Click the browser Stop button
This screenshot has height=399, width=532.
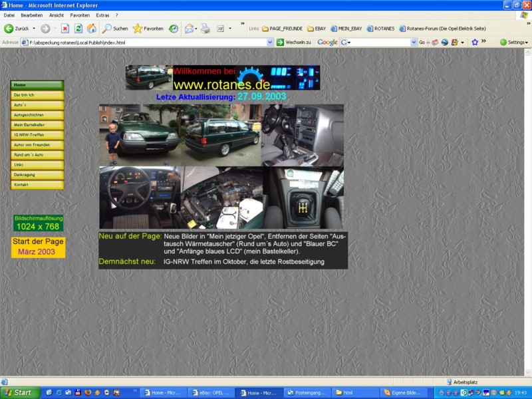click(65, 29)
